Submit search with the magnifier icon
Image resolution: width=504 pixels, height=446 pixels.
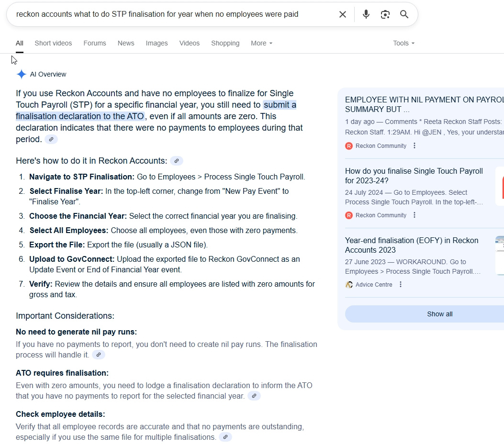[x=404, y=14]
